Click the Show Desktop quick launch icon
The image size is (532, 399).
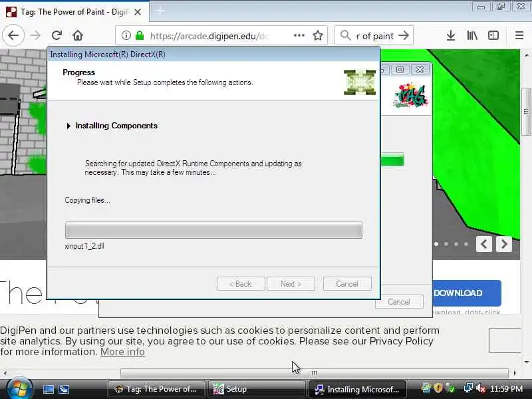48,389
